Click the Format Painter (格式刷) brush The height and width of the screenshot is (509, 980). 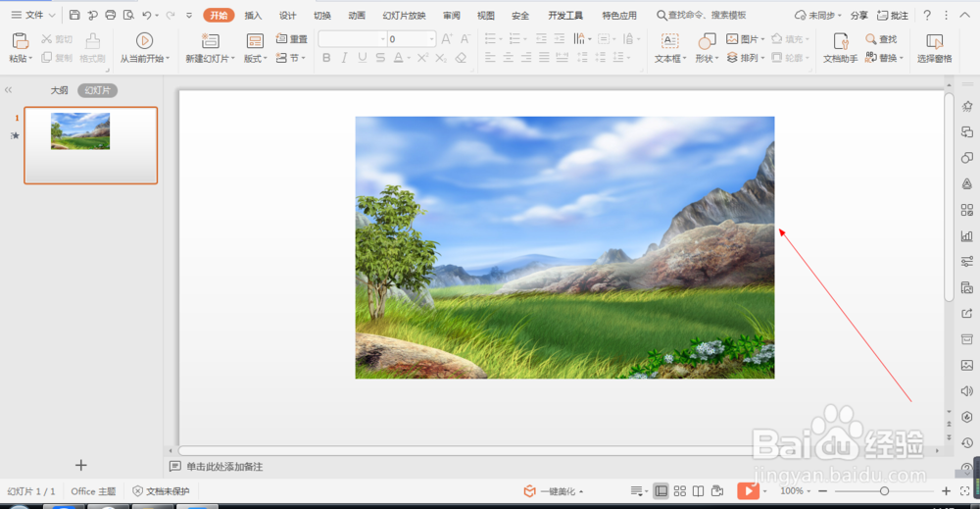pos(92,48)
